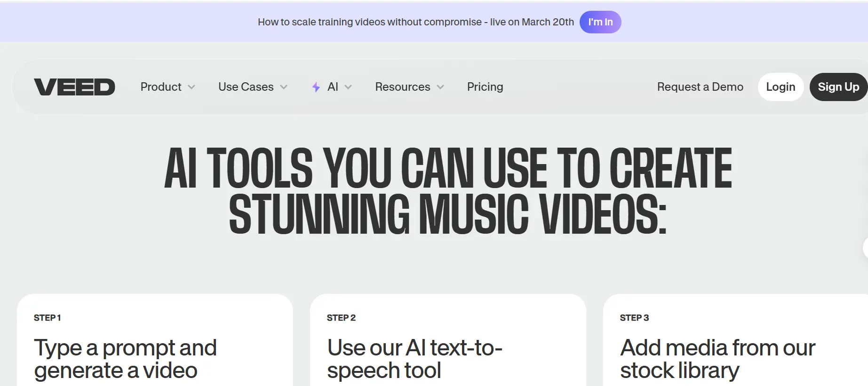
Task: Click the I'm In banner button
Action: [x=600, y=22]
